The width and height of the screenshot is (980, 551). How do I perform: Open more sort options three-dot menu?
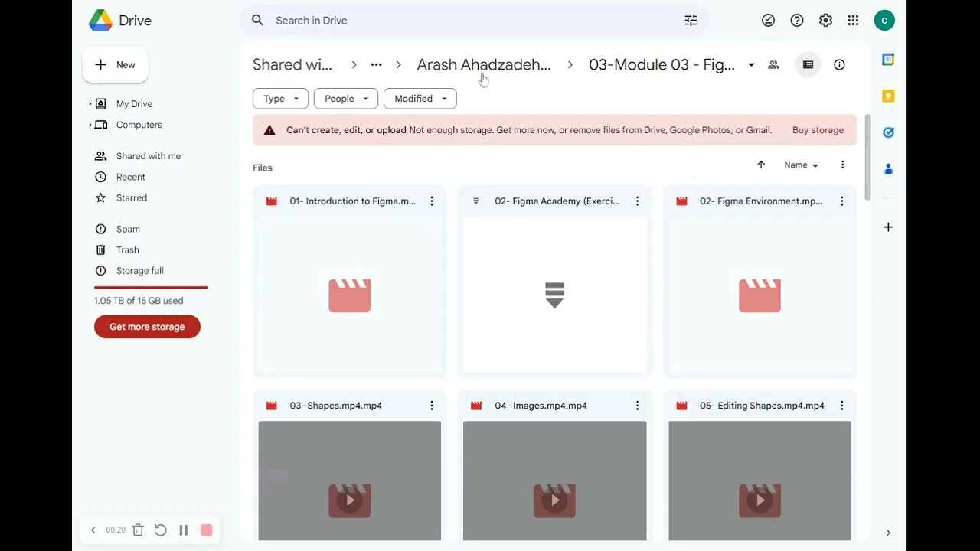[x=842, y=165]
